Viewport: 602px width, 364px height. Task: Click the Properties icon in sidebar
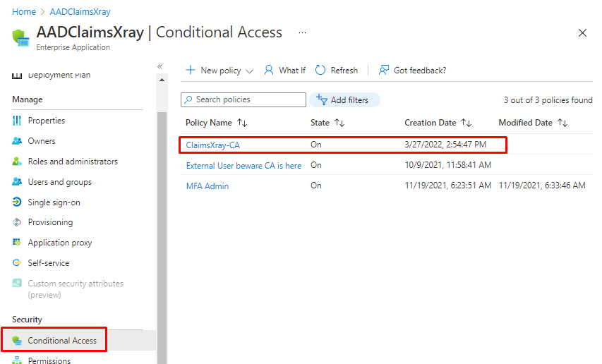pyautogui.click(x=18, y=121)
